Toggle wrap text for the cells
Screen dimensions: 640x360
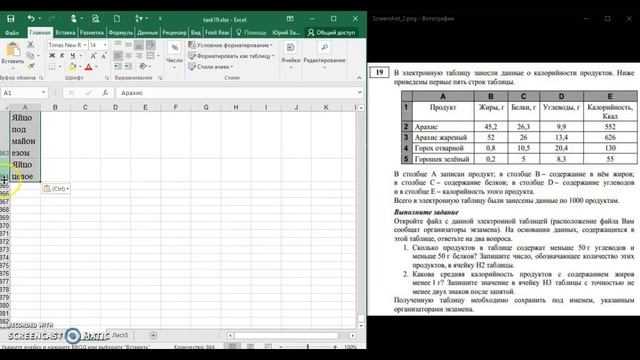point(151,45)
